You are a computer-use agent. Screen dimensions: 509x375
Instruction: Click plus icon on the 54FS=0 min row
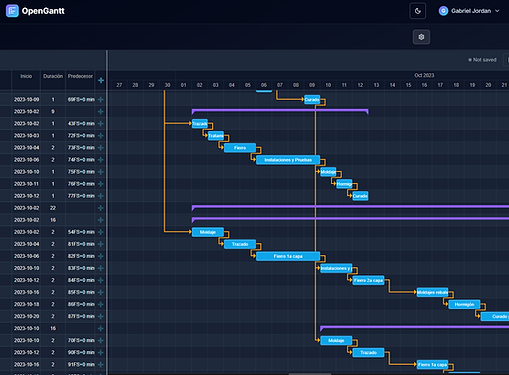pyautogui.click(x=101, y=232)
